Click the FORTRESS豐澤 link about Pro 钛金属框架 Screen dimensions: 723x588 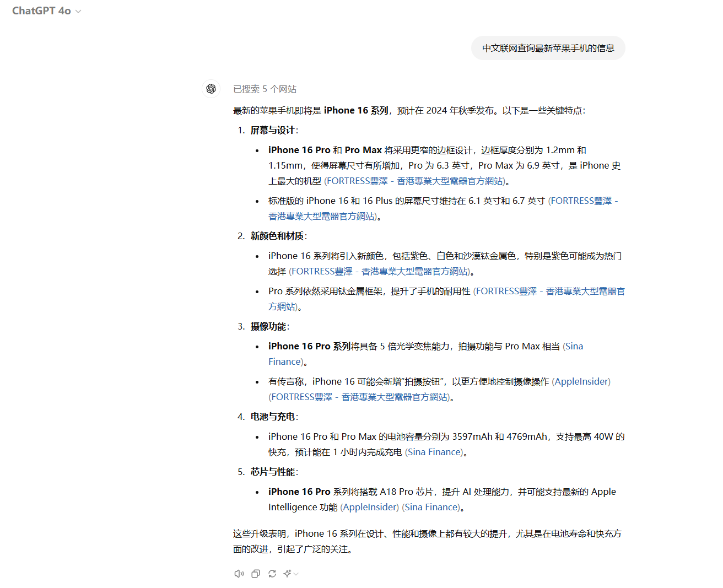pyautogui.click(x=550, y=290)
